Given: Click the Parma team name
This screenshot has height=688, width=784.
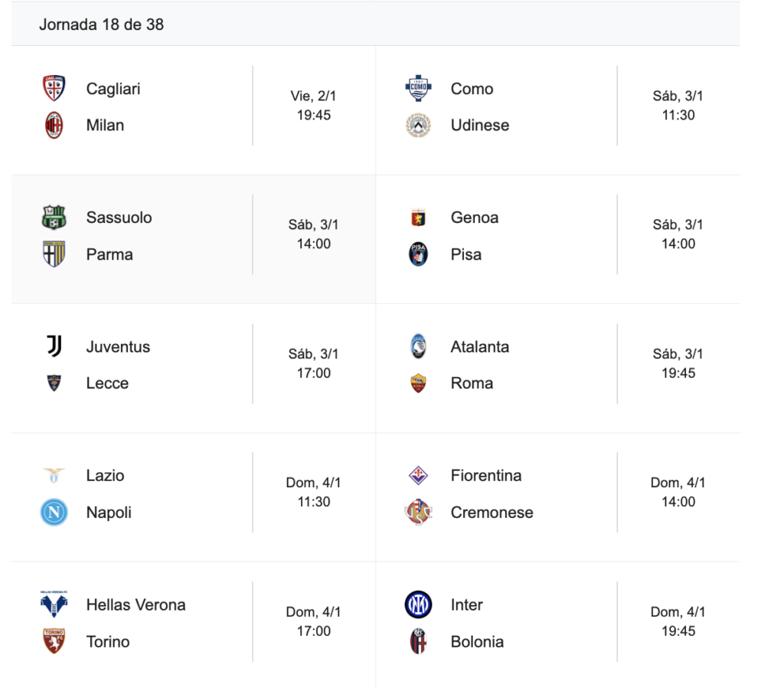Looking at the screenshot, I should [x=109, y=254].
